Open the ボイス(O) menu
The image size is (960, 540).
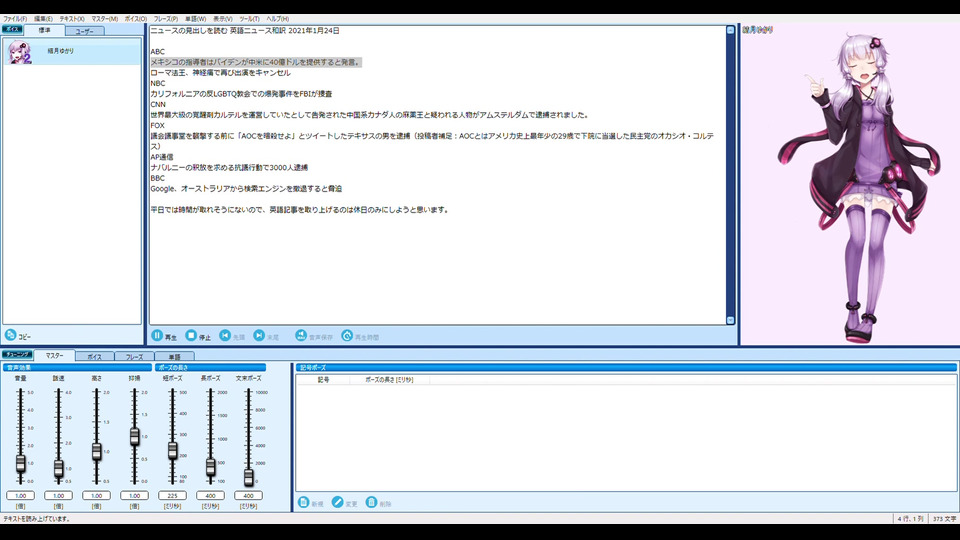136,19
